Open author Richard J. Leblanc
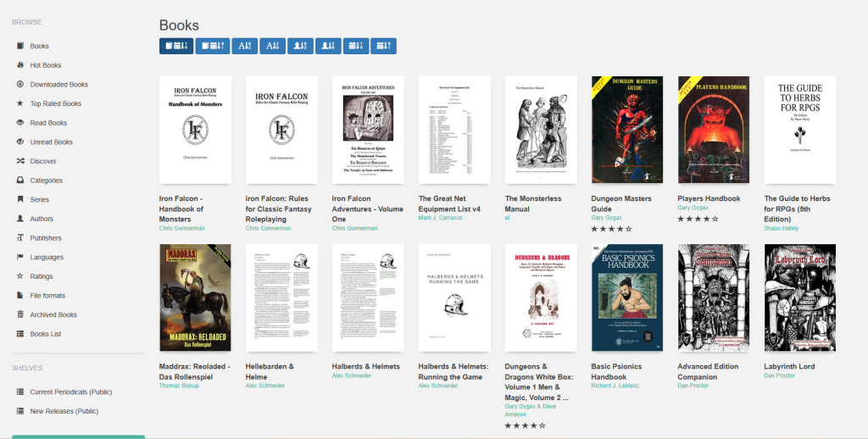 [615, 386]
